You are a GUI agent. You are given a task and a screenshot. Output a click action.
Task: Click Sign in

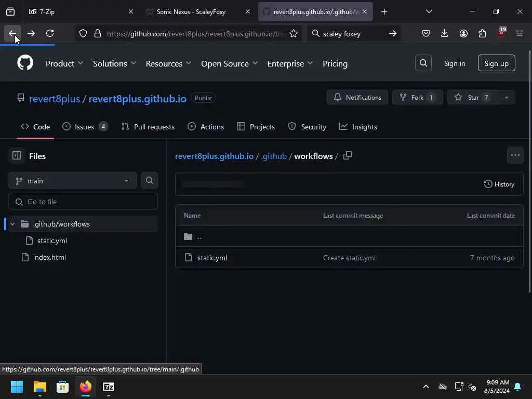(x=454, y=63)
